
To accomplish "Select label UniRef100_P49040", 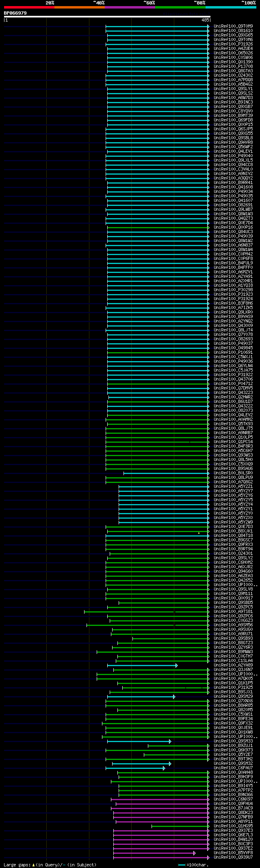I will [233, 156].
